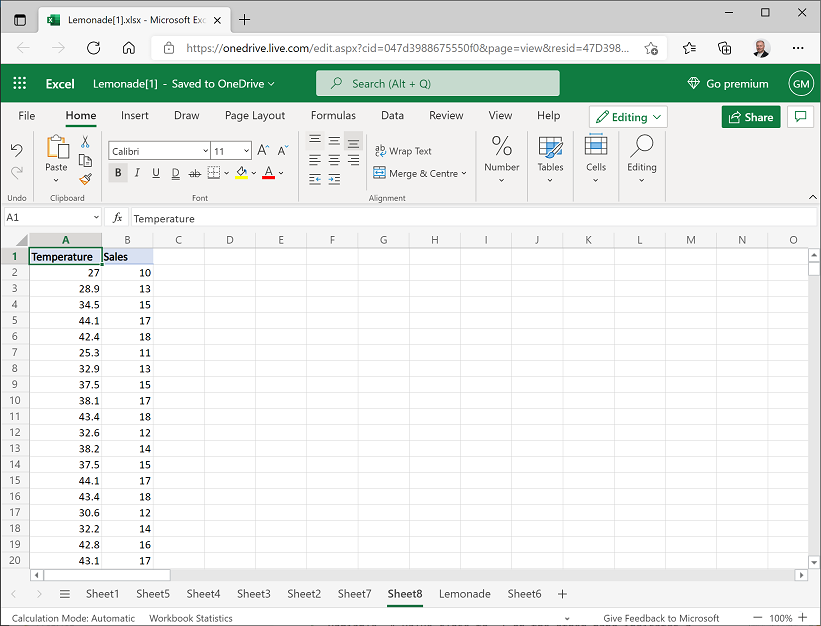Select the Bold formatting icon
Image resolution: width=821 pixels, height=626 pixels.
pyautogui.click(x=118, y=172)
